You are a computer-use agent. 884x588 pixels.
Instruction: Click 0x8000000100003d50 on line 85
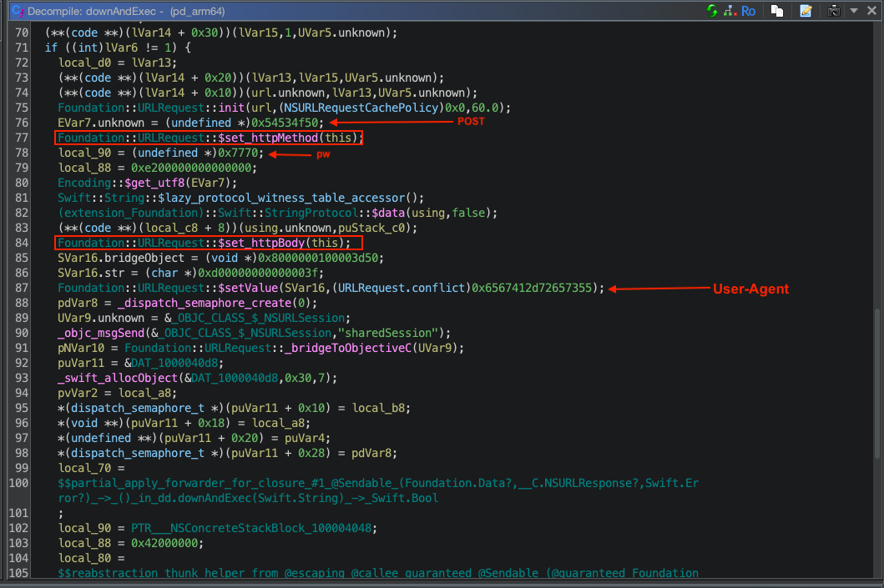click(318, 258)
